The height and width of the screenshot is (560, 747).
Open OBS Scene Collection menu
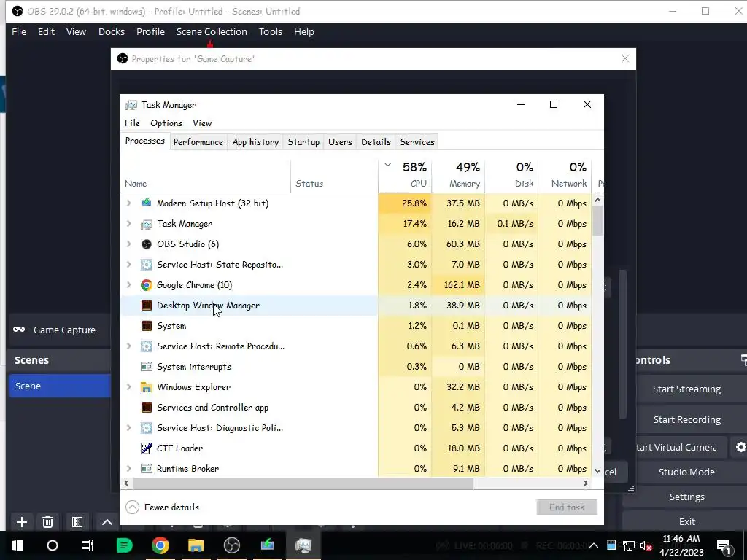(x=212, y=32)
